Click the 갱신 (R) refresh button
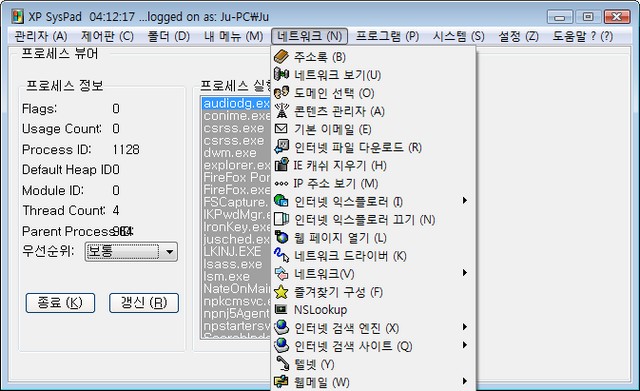Viewport: 640px width, 391px height. click(x=144, y=303)
